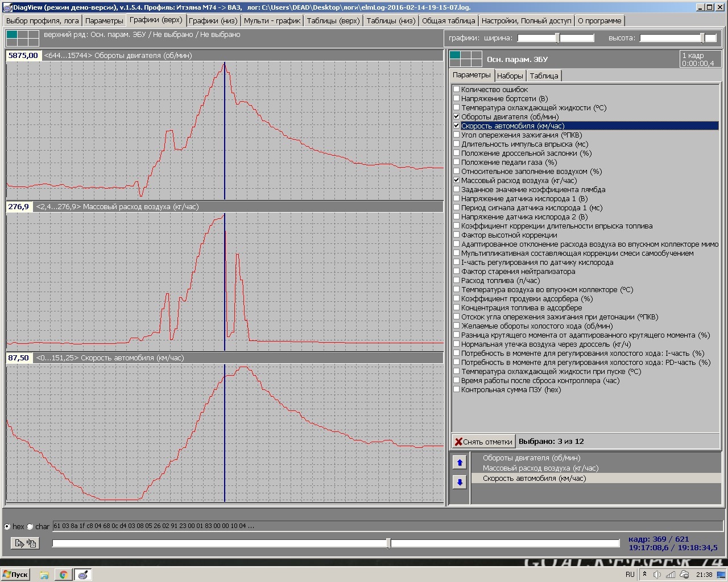The image size is (728, 582).
Task: Check 'Количество ошибок' parameter
Action: pos(456,89)
